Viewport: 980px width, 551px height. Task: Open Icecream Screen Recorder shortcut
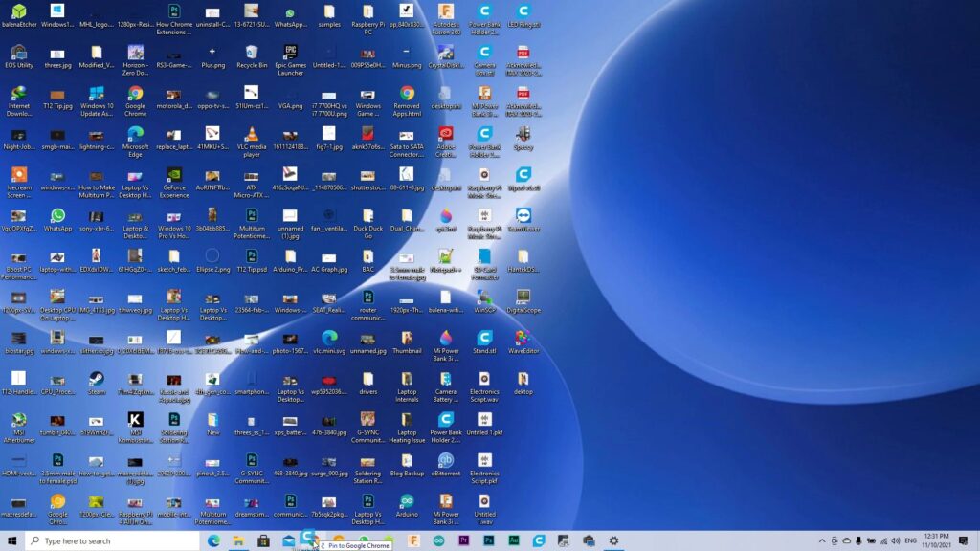point(19,183)
